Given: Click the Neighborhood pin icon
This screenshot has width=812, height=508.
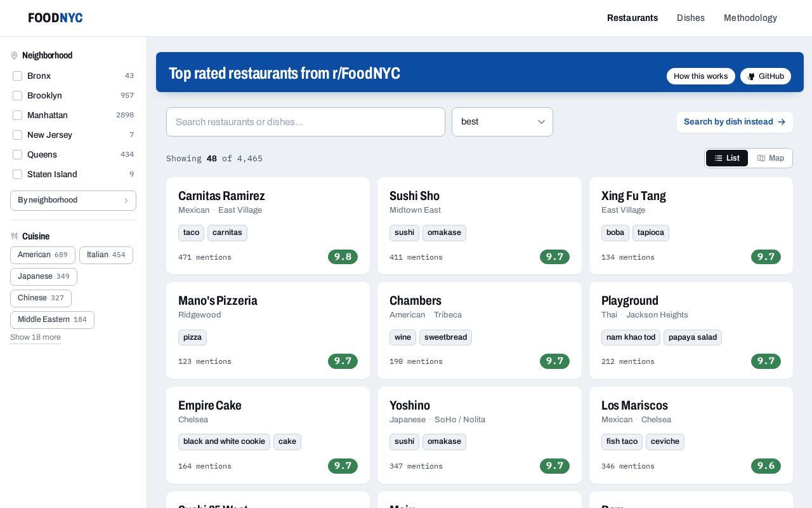Looking at the screenshot, I should click(x=15, y=56).
